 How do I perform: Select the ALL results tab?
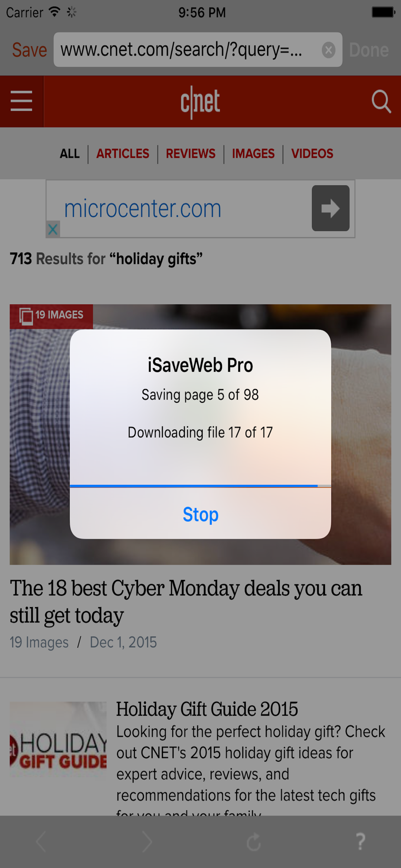point(70,154)
